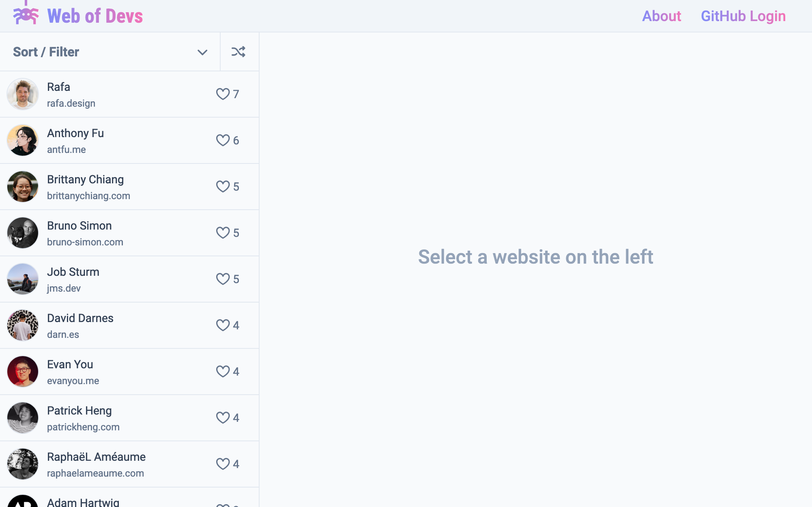Image resolution: width=812 pixels, height=507 pixels.
Task: Toggle the like heart on Job Sturm's entry
Action: pyautogui.click(x=223, y=279)
